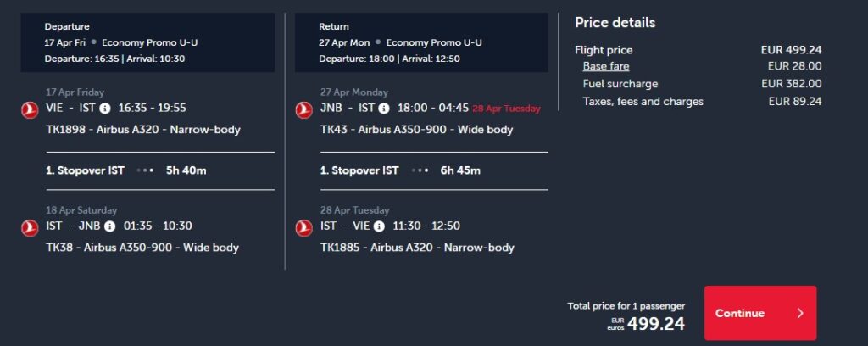Click Turkish Airlines logo beside flight TK1885
868x346 pixels.
(x=303, y=227)
